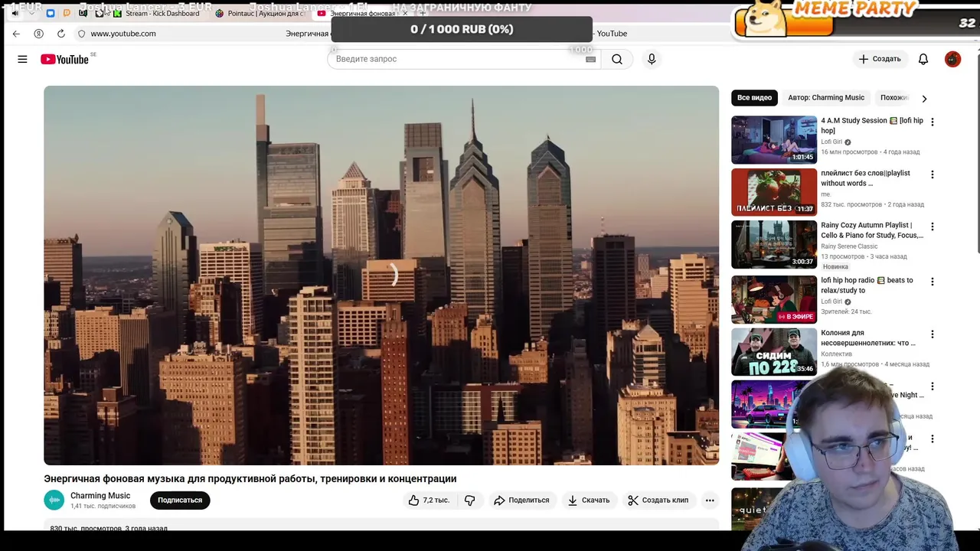Open the on-screen keyboard icon in search box
The width and height of the screenshot is (980, 551).
point(590,59)
